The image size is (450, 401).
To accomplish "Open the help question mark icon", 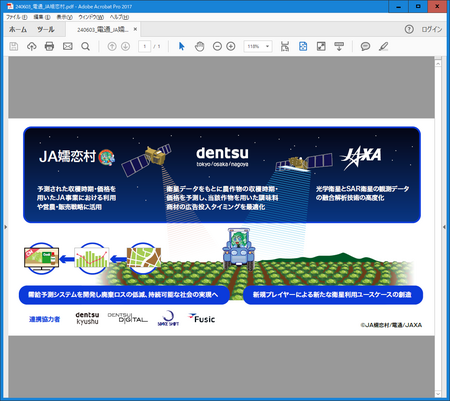I will (x=409, y=29).
